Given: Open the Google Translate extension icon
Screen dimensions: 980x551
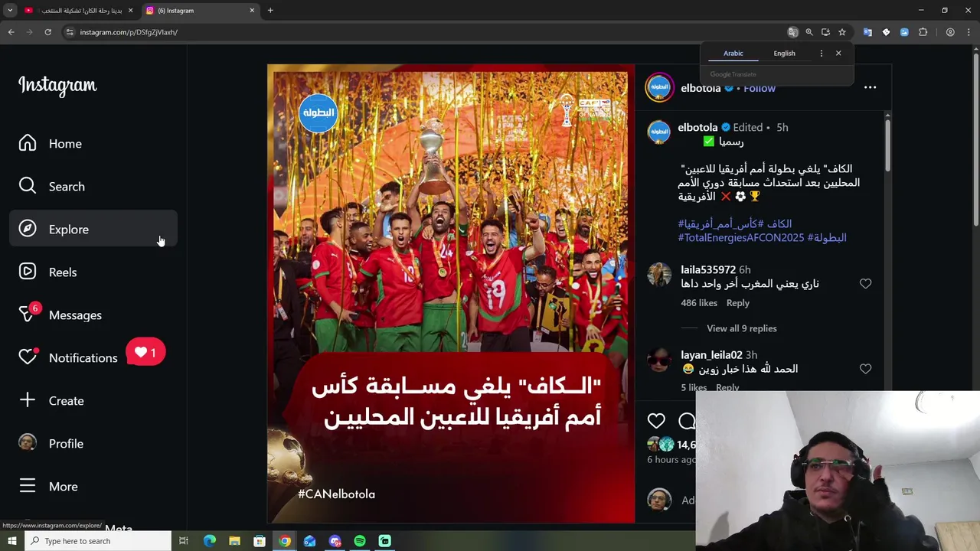Looking at the screenshot, I should [x=867, y=32].
